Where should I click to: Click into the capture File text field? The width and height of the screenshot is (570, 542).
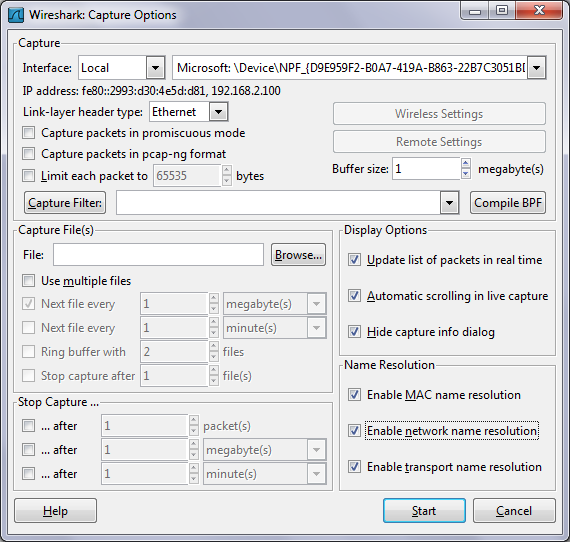click(158, 255)
